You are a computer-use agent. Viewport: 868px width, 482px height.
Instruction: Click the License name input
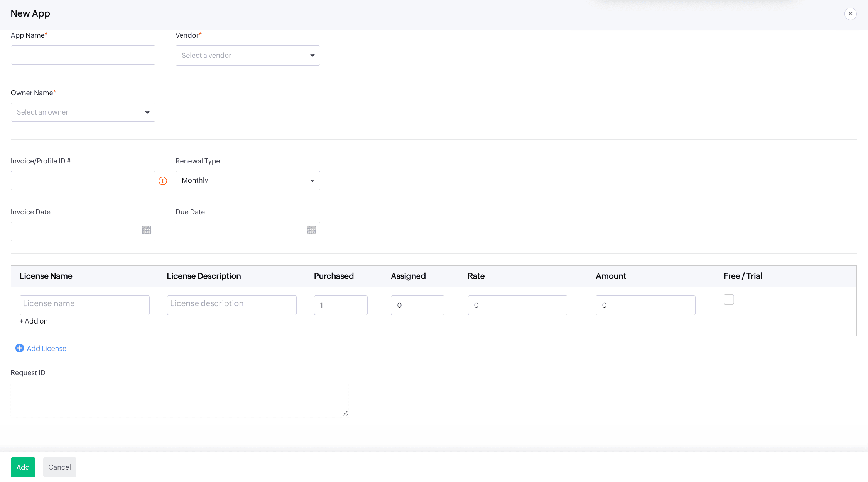click(x=84, y=305)
